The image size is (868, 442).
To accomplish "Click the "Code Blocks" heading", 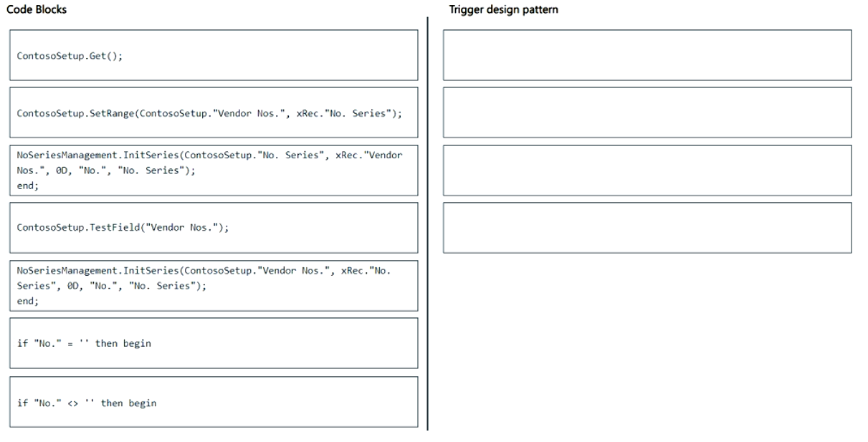I will [x=37, y=10].
